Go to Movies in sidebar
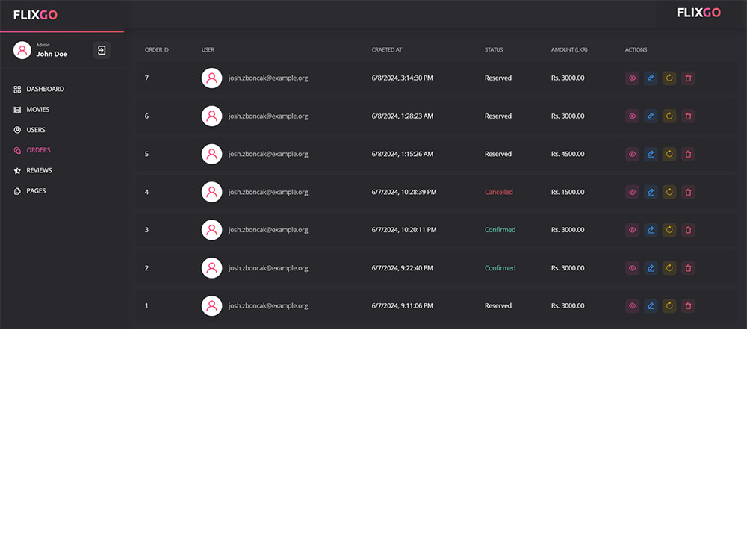The image size is (747, 560). [x=31, y=110]
